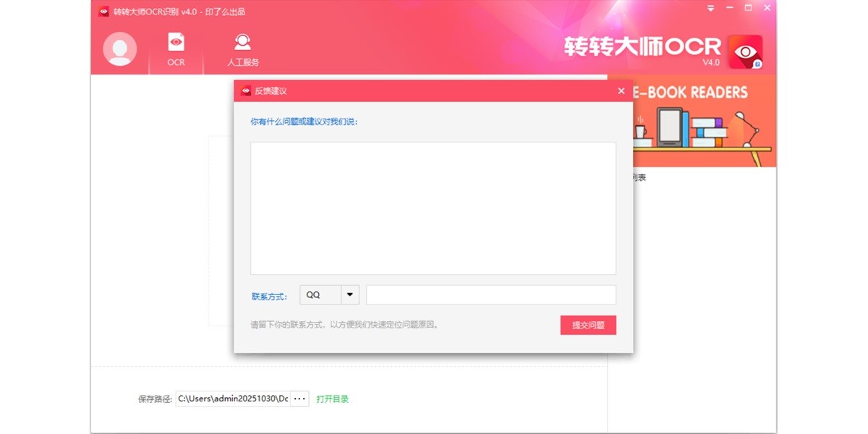Focus the feedback message text area
This screenshot has height=434, width=868.
pos(433,208)
